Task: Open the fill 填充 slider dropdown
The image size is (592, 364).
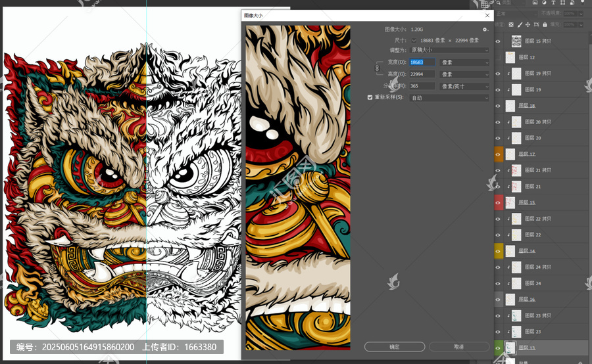Action: click(x=581, y=24)
